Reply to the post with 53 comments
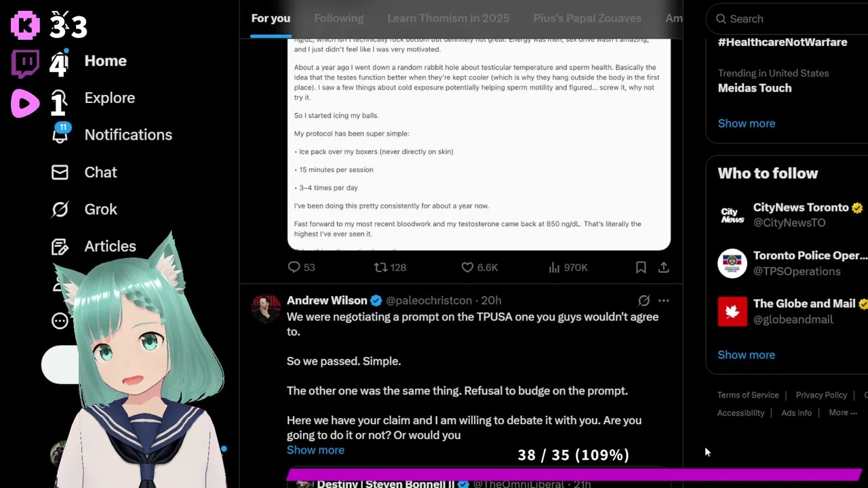 [294, 268]
